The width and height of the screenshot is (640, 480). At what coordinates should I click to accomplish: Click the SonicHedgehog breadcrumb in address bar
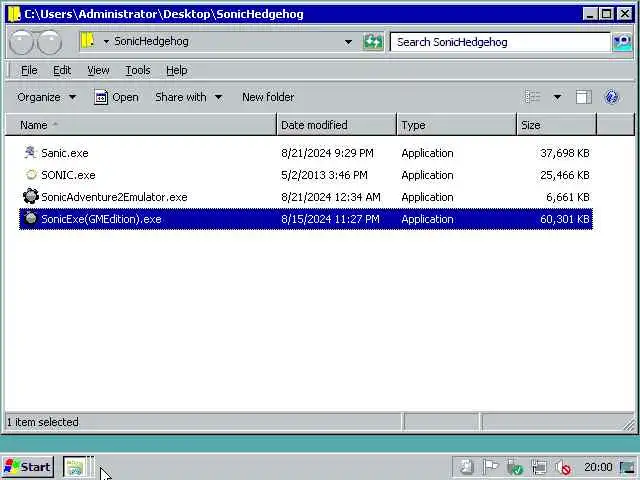pos(151,42)
